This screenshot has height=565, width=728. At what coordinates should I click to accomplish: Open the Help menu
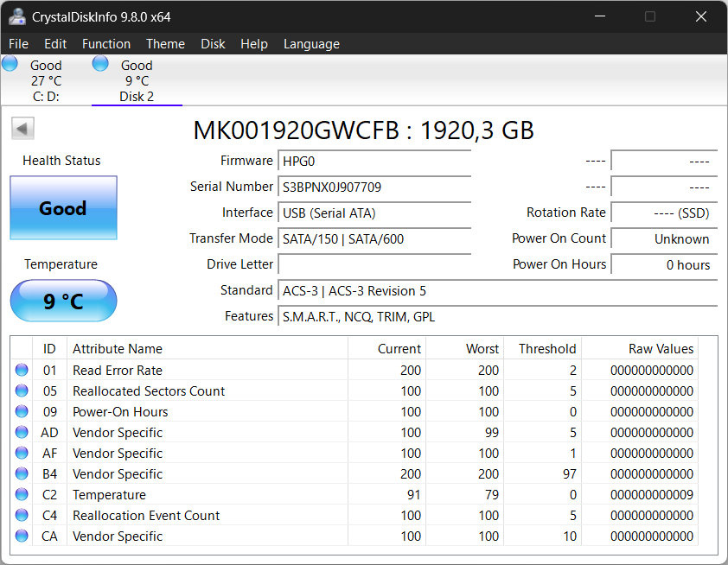coord(254,44)
